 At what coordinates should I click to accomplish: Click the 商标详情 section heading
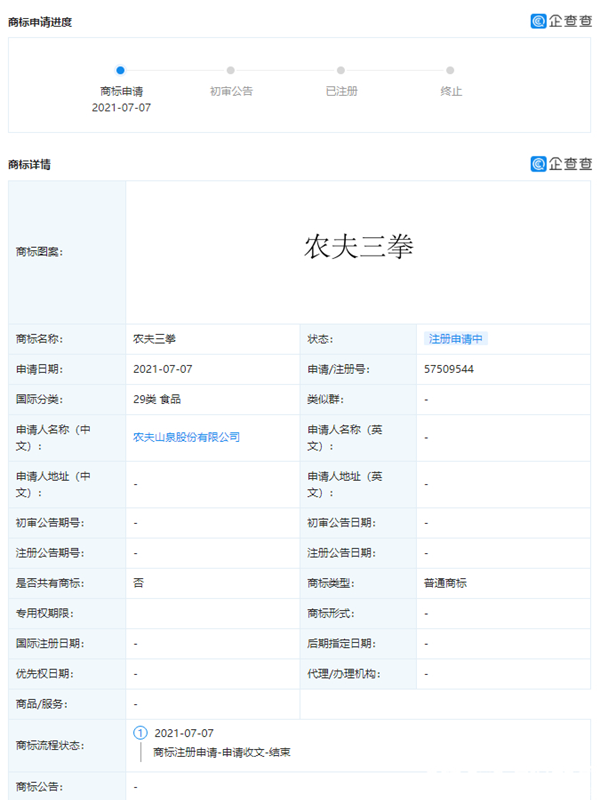tap(29, 164)
